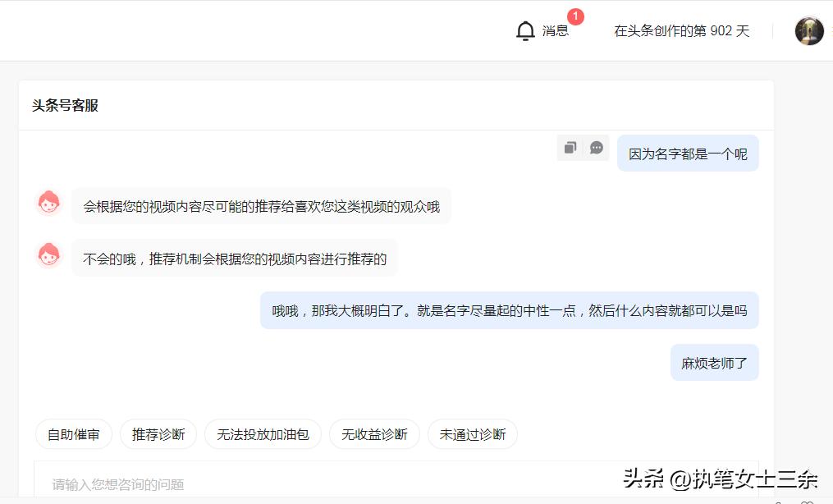The height and width of the screenshot is (504, 833).
Task: Click the customer service robot avatar
Action: point(49,203)
